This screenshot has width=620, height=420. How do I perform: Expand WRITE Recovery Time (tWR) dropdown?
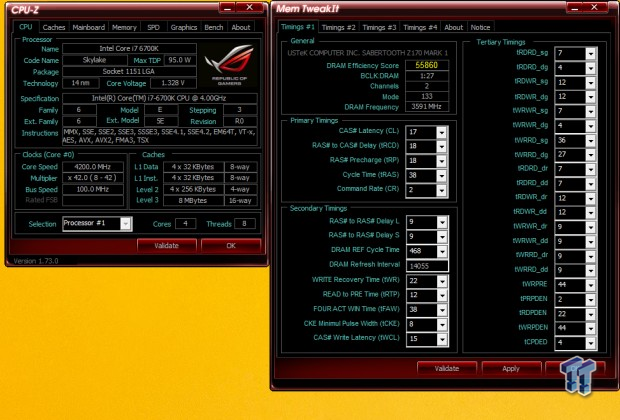[442, 281]
